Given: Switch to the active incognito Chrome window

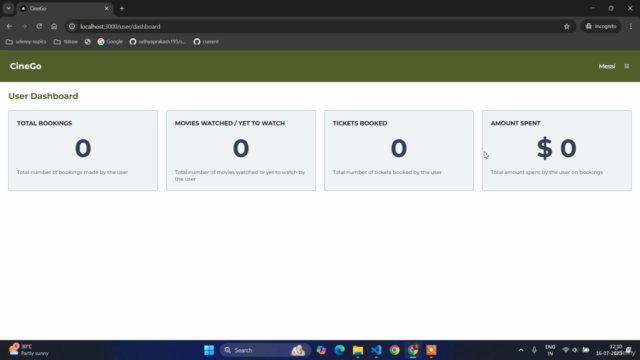Looking at the screenshot, I should 413,350.
